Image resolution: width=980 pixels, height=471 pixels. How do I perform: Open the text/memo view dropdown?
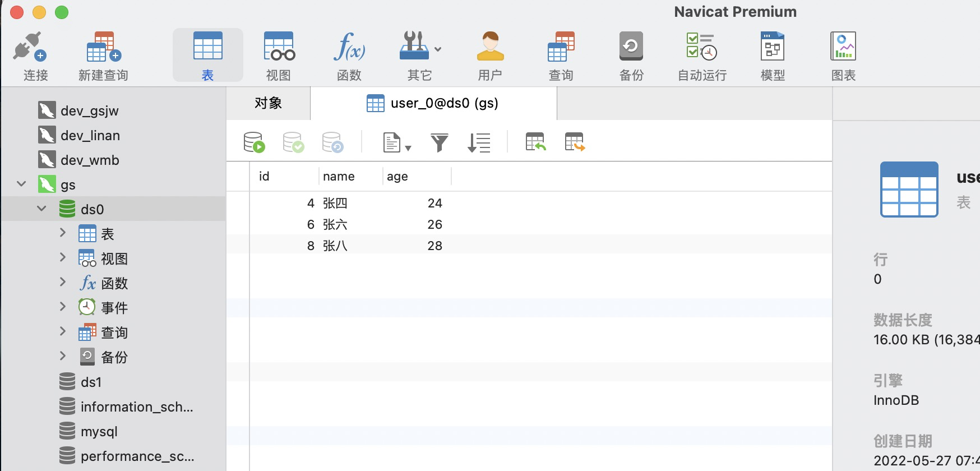point(397,142)
